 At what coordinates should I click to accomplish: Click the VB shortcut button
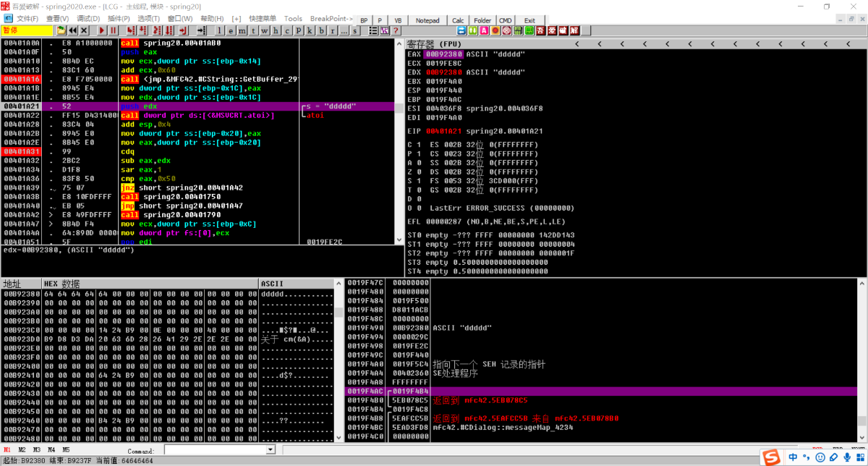tap(398, 20)
